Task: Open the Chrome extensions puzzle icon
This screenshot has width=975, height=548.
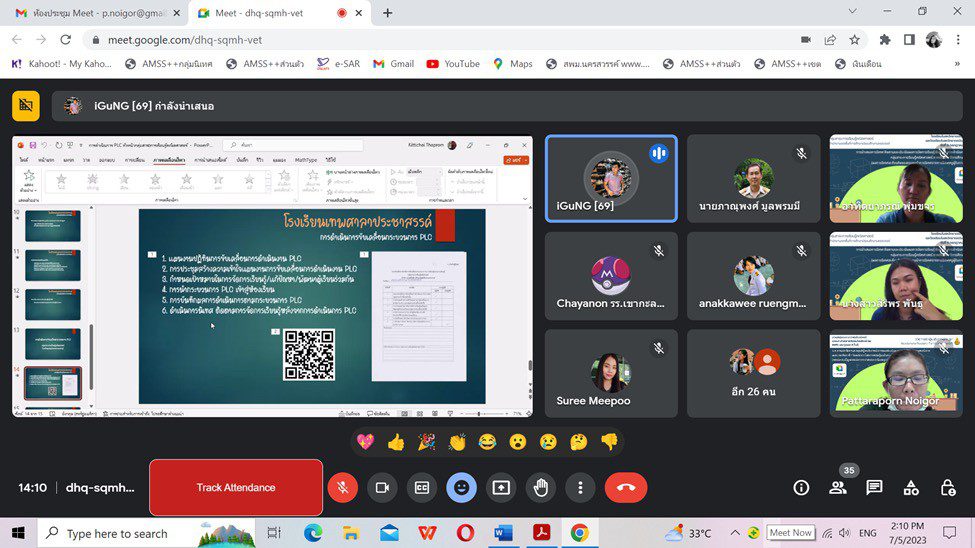Action: click(885, 40)
